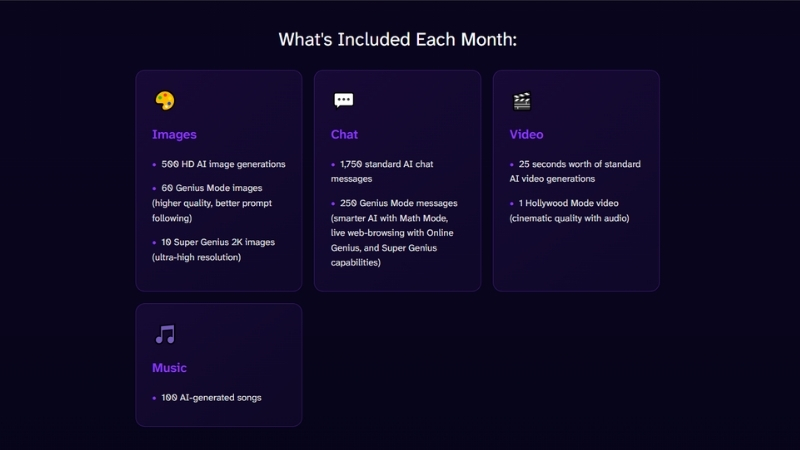Click the 500 HD AI image generations item

point(224,164)
